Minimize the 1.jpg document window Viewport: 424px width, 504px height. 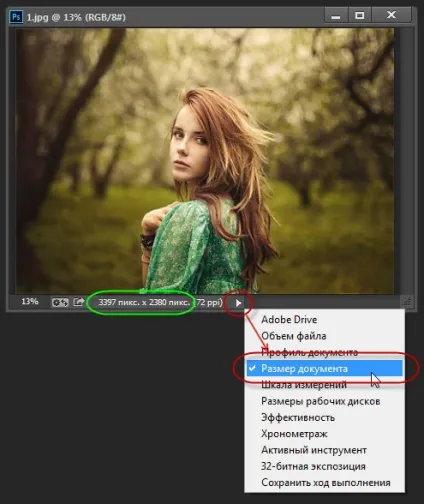click(336, 15)
